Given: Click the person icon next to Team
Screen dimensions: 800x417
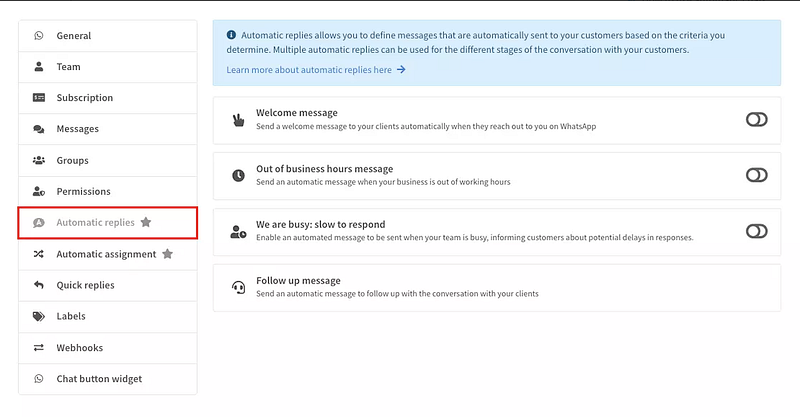Looking at the screenshot, I should tap(39, 67).
